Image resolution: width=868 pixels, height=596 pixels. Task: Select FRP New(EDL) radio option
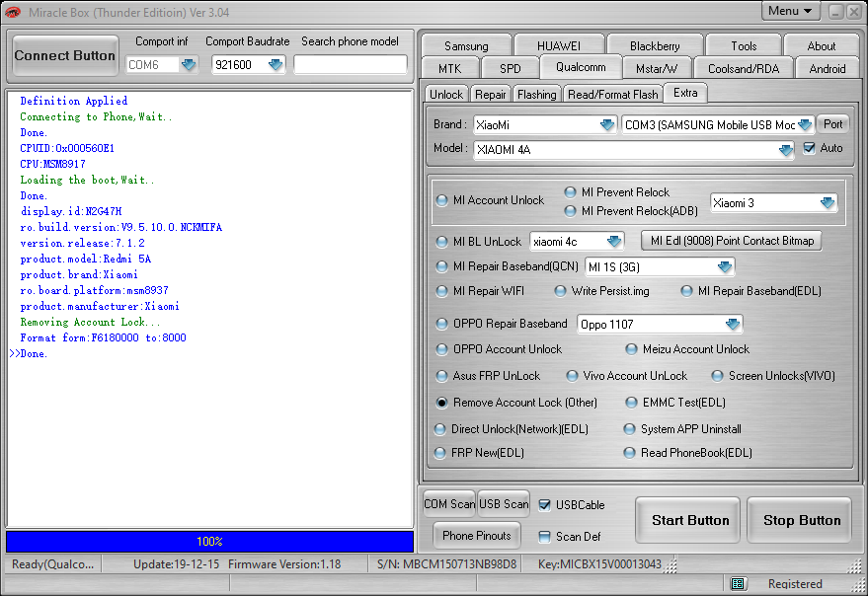pyautogui.click(x=440, y=453)
